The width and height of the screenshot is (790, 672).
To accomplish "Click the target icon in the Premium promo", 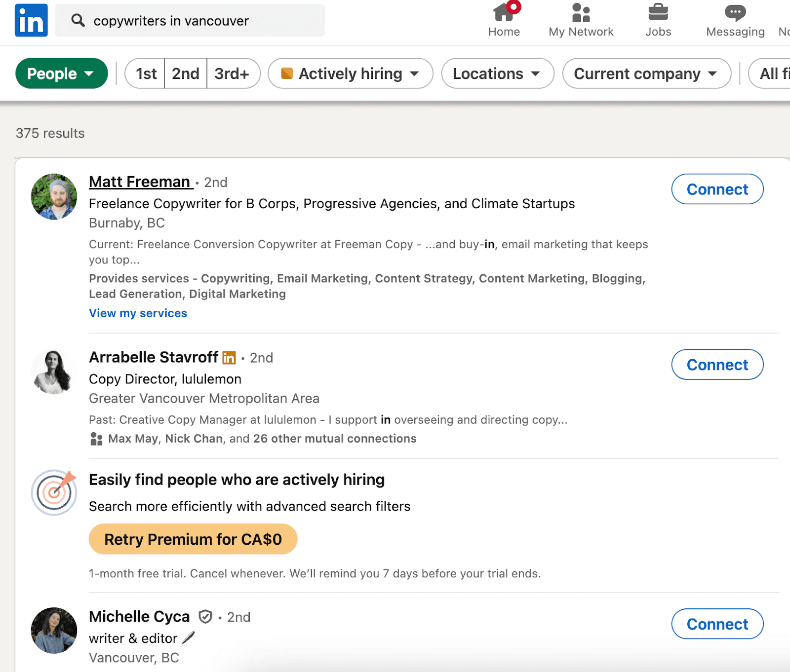I will point(54,492).
